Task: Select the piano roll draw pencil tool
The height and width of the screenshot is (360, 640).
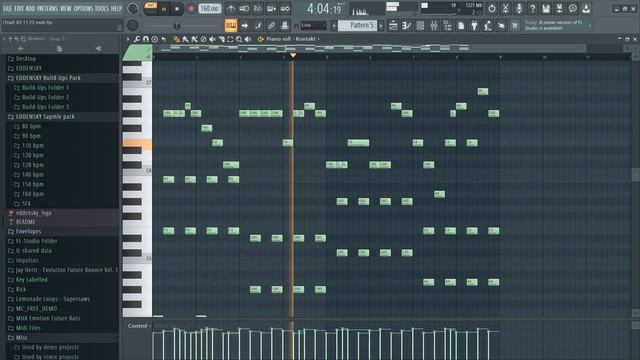Action: (176, 39)
